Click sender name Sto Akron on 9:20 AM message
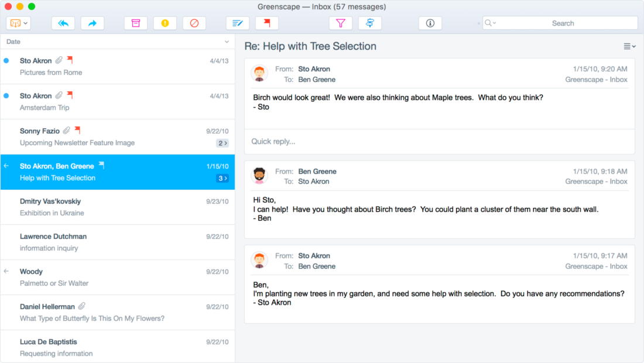The height and width of the screenshot is (363, 644). coord(314,69)
